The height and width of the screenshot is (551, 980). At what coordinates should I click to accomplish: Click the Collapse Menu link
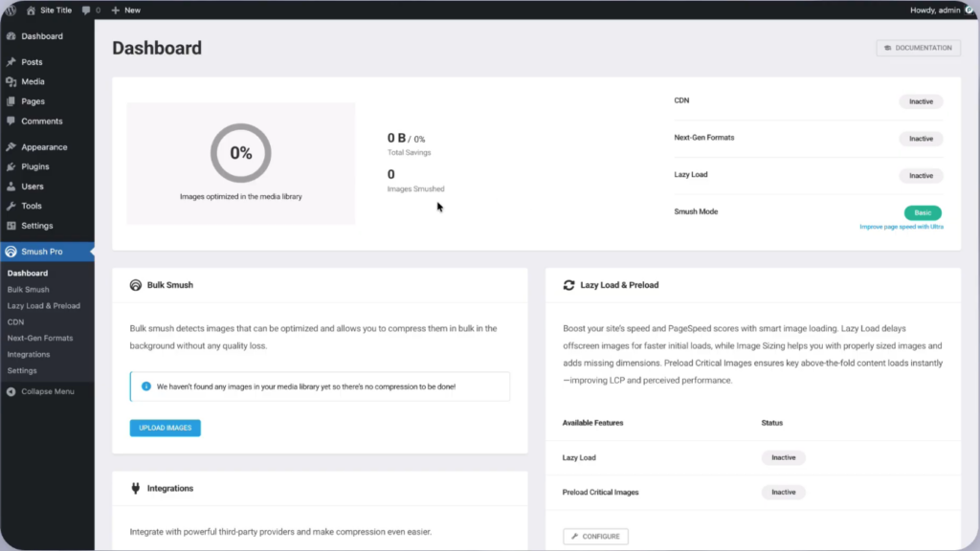48,391
